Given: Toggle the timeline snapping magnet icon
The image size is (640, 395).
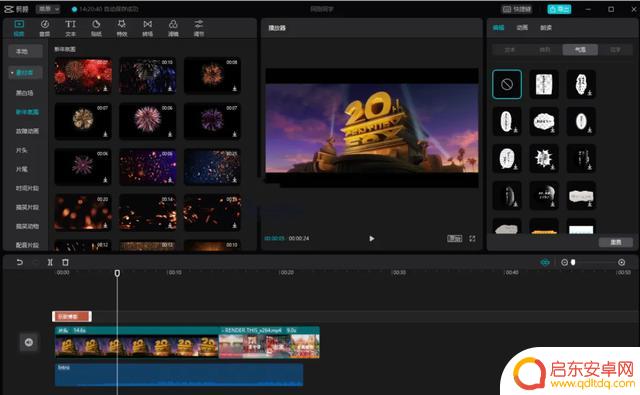Looking at the screenshot, I should coord(545,262).
